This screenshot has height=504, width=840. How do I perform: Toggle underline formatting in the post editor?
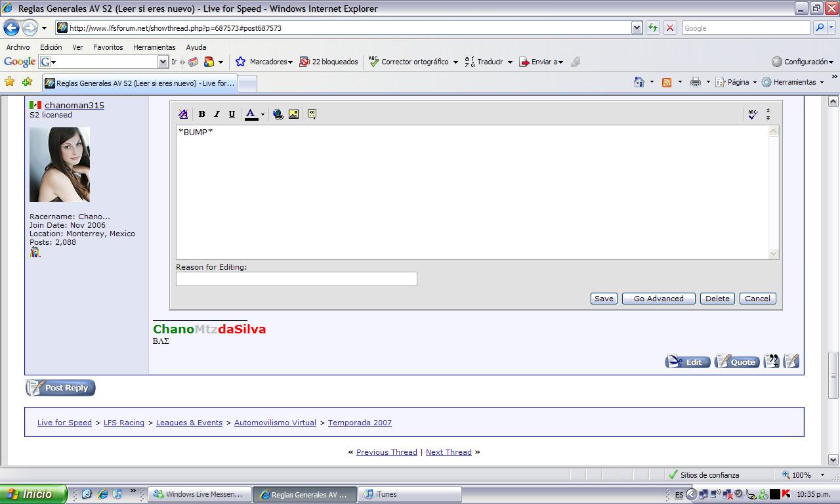coord(232,114)
